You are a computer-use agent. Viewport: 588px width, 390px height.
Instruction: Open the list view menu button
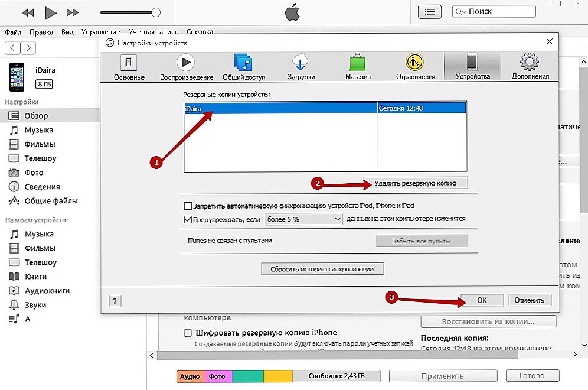pyautogui.click(x=430, y=12)
